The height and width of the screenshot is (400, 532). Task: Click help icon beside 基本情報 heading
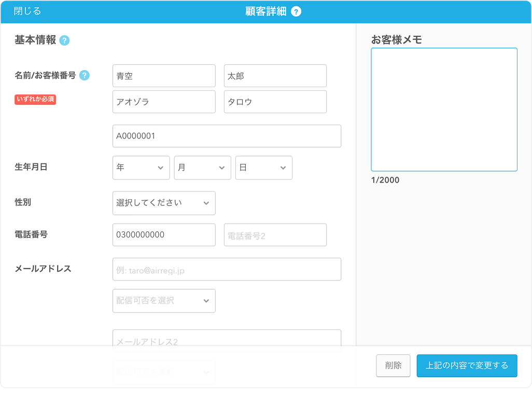point(64,40)
